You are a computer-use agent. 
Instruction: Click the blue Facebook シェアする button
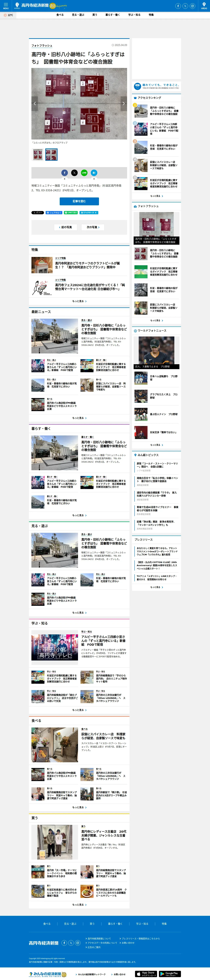54,213
